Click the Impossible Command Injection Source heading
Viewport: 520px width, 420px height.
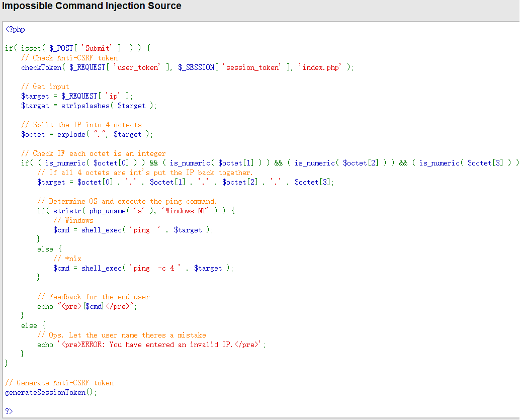click(x=92, y=7)
